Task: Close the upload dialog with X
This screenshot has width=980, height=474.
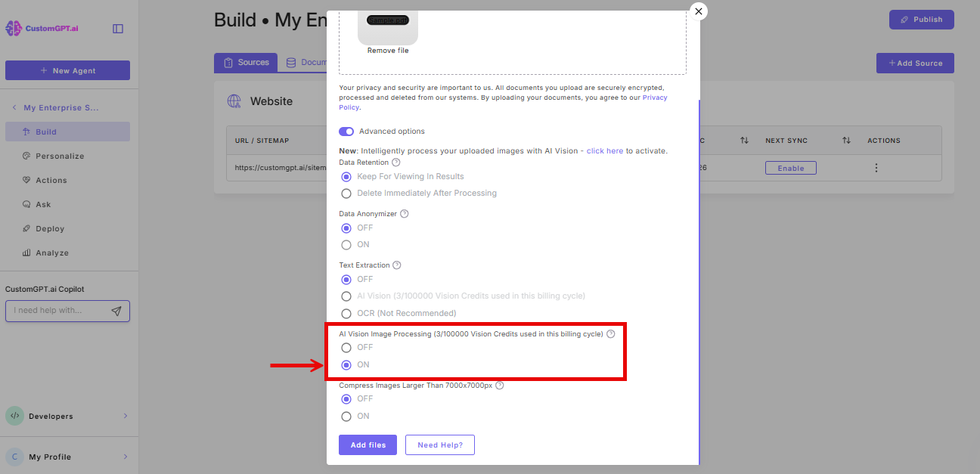Action: (x=699, y=11)
